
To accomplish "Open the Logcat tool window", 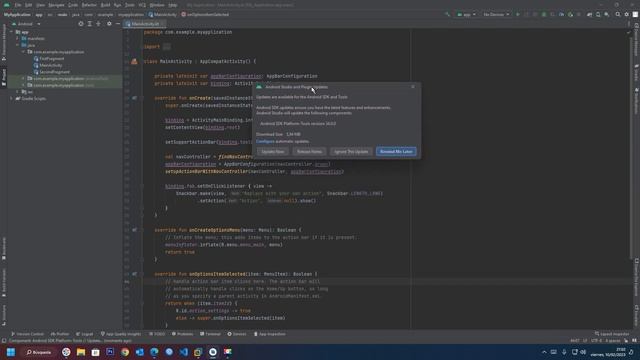I will pyautogui.click(x=84, y=334).
